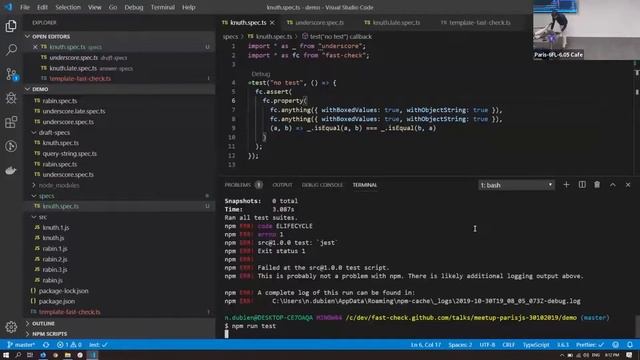Close knuth.spec.ts in Open Editors list
Image resolution: width=640 pixels, height=360 pixels.
coord(35,47)
